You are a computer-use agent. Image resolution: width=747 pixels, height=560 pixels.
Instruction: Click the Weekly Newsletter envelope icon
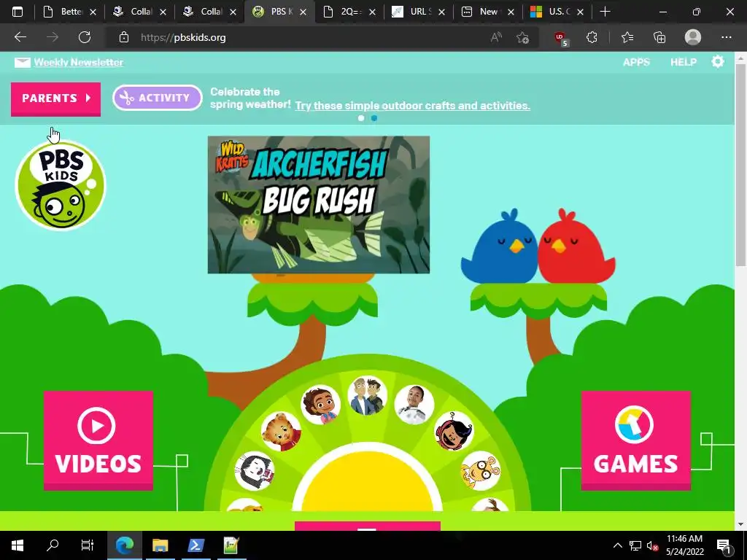pos(23,63)
